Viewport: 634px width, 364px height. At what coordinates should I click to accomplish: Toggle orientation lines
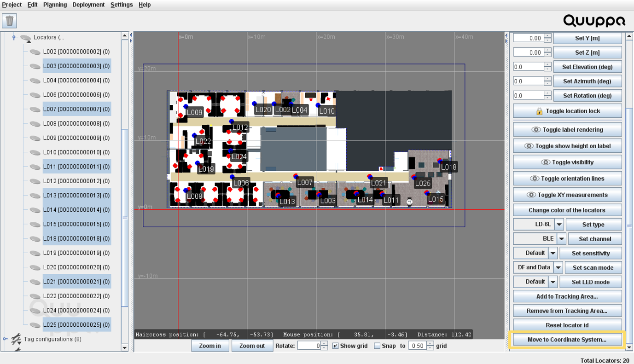click(x=567, y=179)
